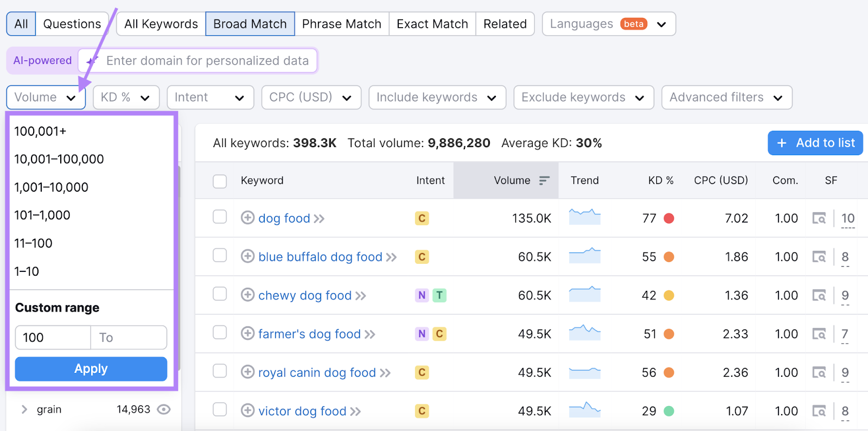Click the SERP view icon for dog food

coord(819,218)
